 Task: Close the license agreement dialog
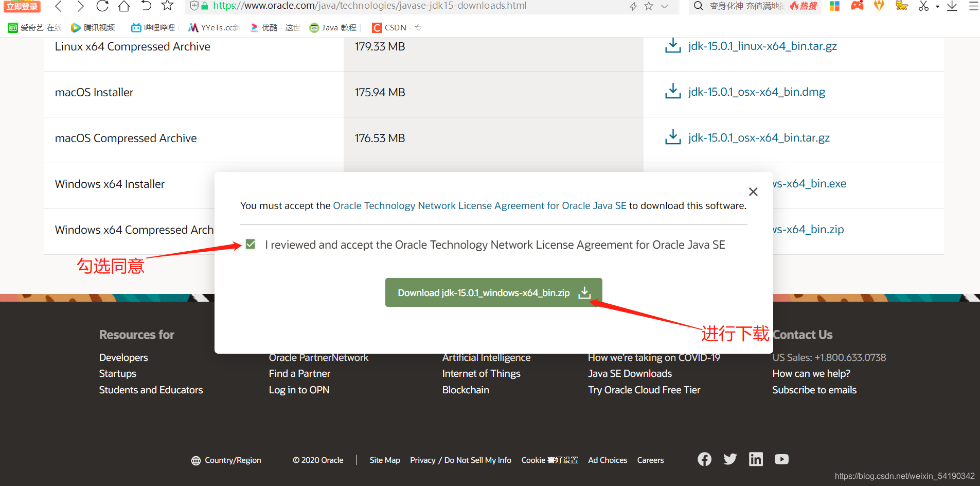coord(753,192)
